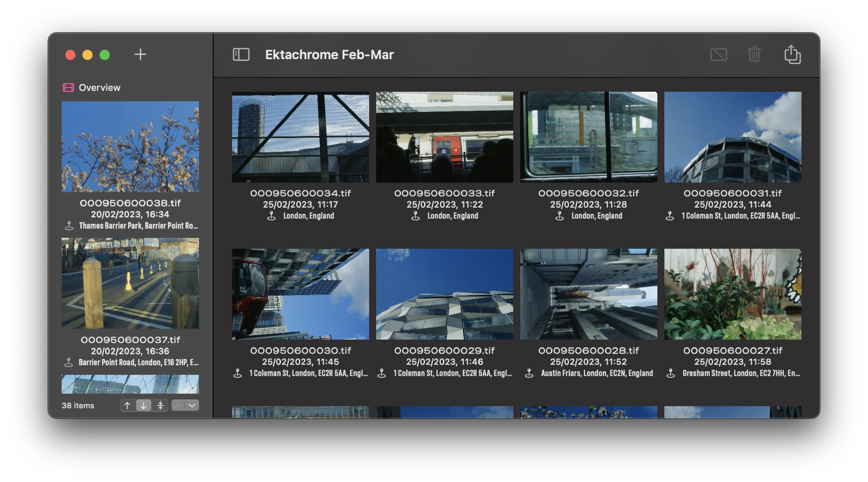Click date 25/02/2023, 11:28
Image resolution: width=868 pixels, height=482 pixels.
588,205
